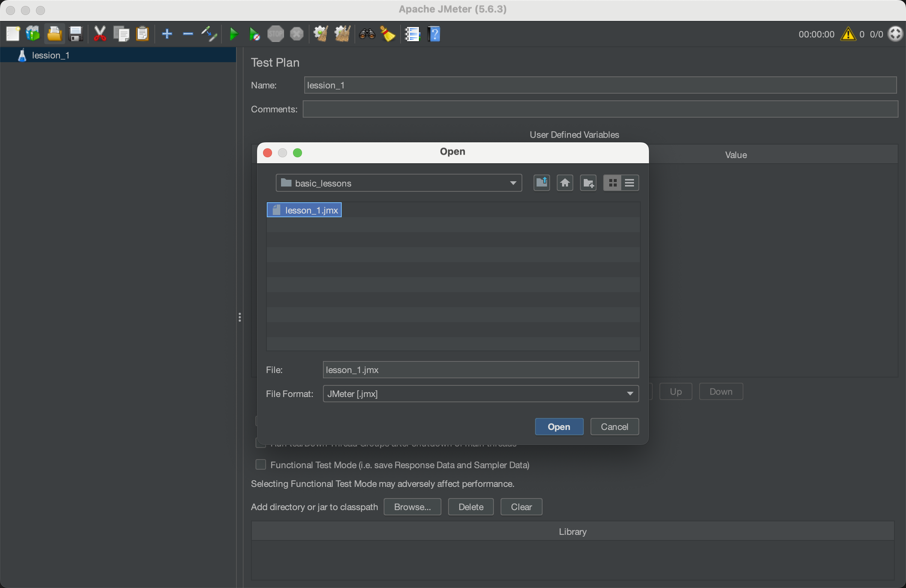Click the yellow warning triangle log icon

coord(848,34)
